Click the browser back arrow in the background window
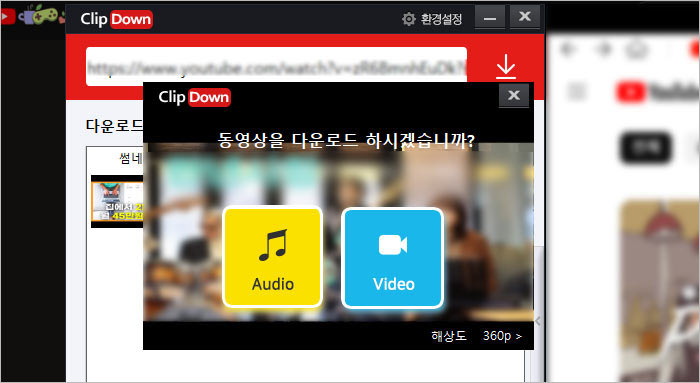The width and height of the screenshot is (700, 383). (x=567, y=49)
